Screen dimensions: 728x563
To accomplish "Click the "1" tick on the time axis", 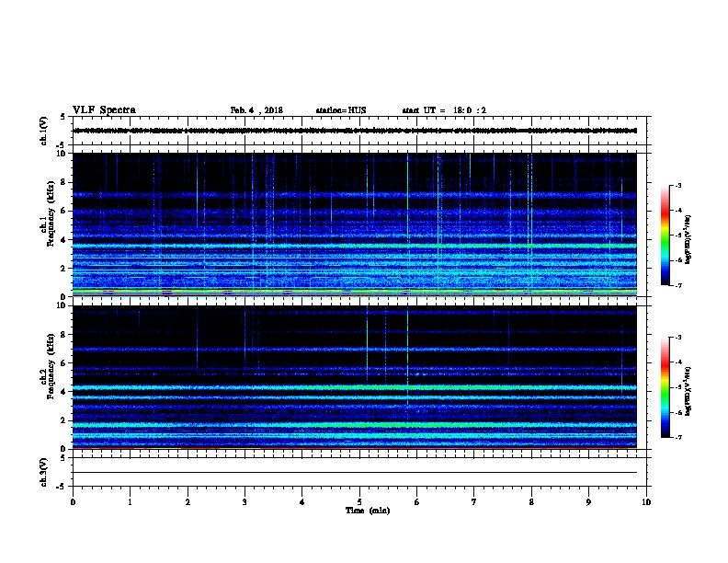I will click(131, 502).
